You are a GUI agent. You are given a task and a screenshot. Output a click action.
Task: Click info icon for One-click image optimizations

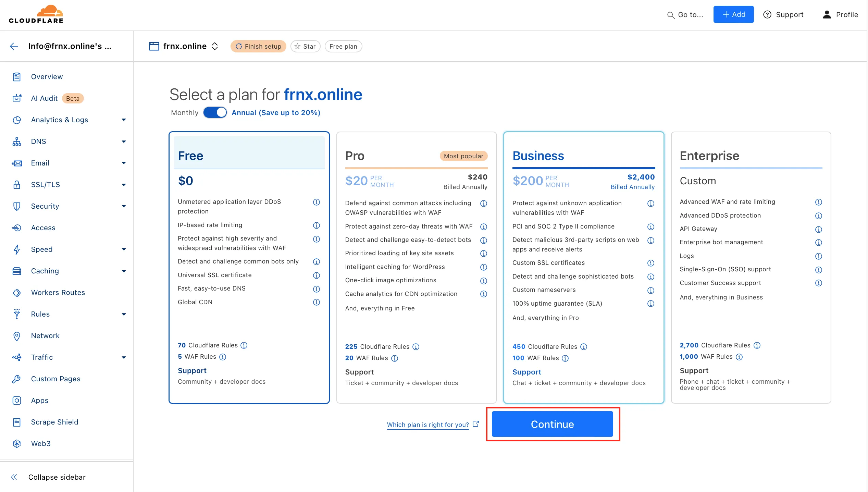[483, 281]
